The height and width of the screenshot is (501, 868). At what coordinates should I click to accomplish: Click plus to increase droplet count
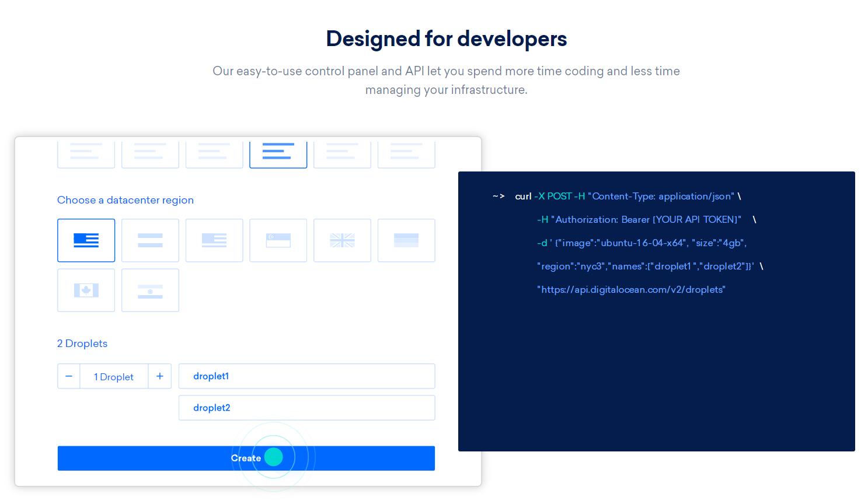point(160,376)
